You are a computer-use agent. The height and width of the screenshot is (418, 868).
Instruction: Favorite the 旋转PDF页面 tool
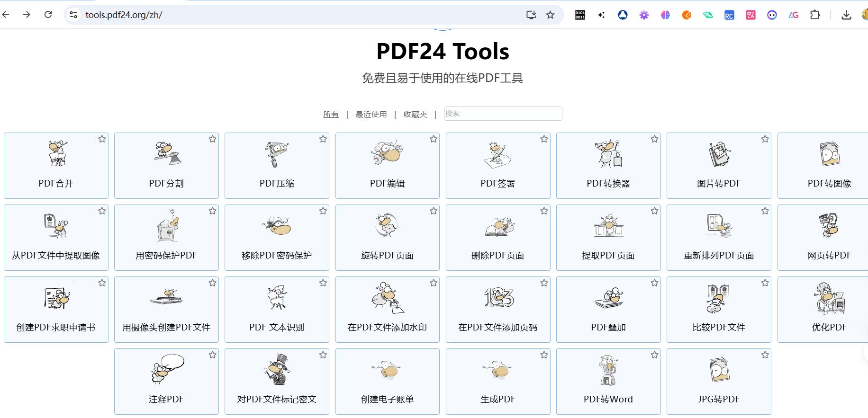[x=434, y=211]
